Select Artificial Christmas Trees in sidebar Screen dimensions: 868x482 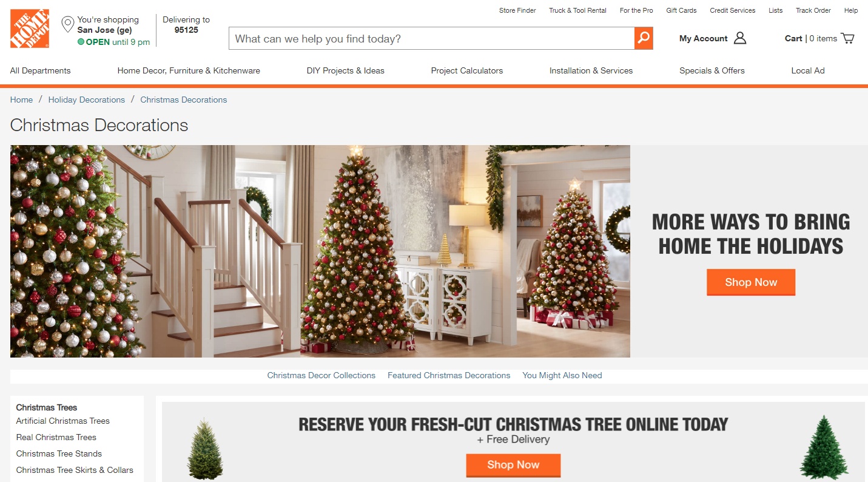[63, 421]
